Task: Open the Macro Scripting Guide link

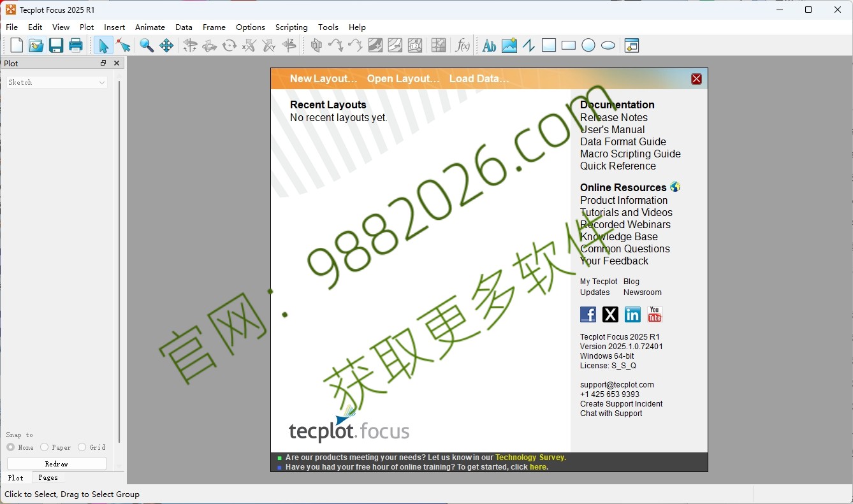Action: click(631, 154)
